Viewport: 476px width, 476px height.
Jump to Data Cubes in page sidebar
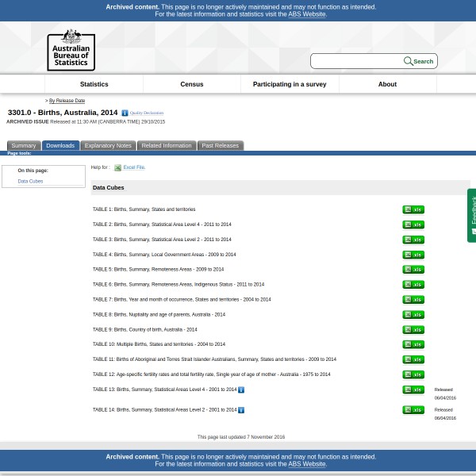(x=30, y=182)
